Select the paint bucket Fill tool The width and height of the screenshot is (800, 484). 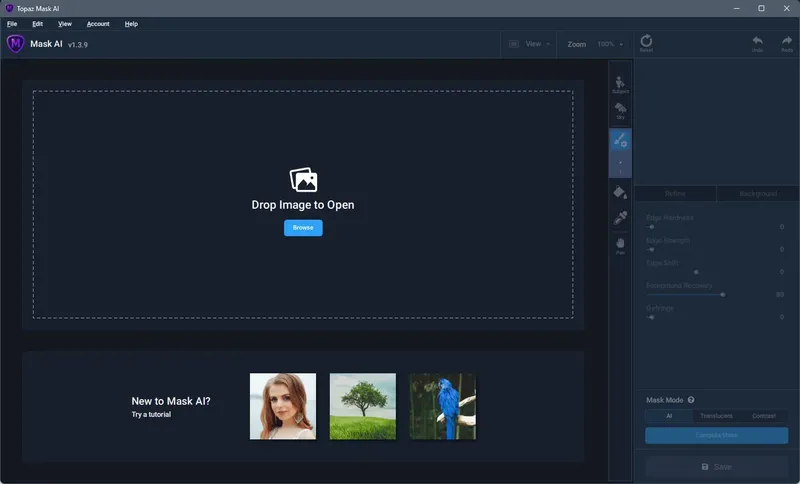coord(620,192)
